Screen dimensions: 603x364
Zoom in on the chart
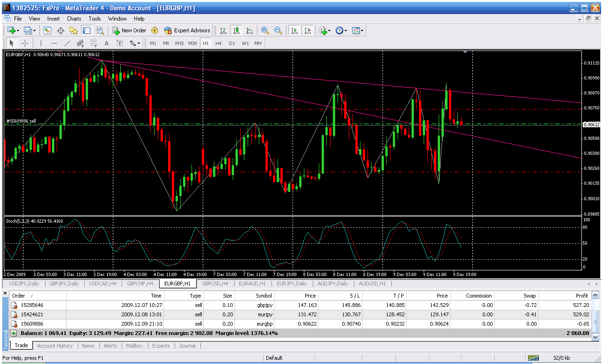click(265, 30)
